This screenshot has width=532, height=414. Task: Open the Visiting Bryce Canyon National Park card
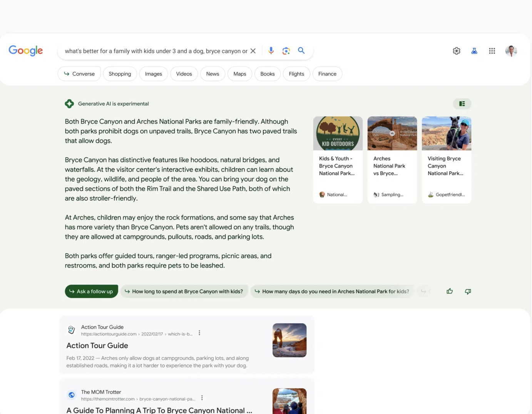(x=447, y=160)
